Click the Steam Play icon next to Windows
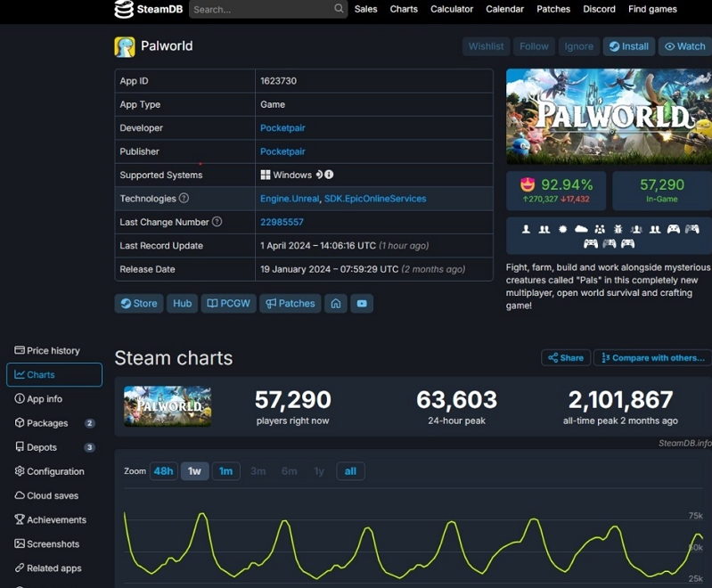 [x=319, y=175]
